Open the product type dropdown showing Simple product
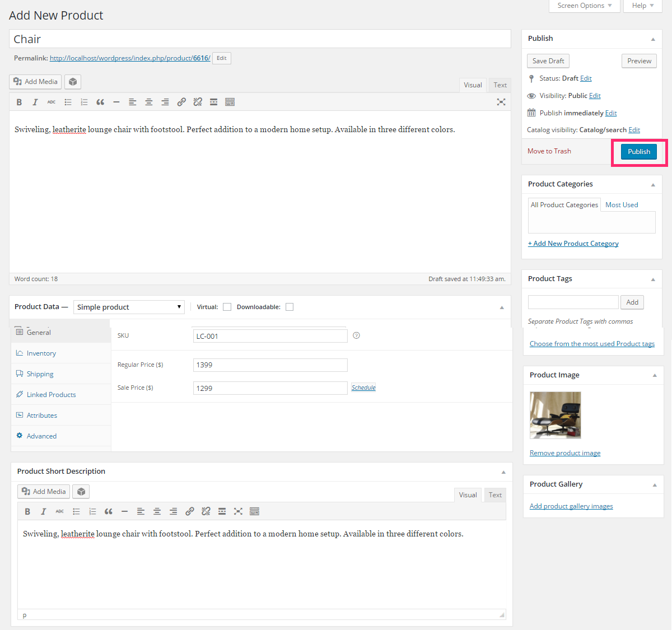Viewport: 672px width, 630px height. point(129,306)
